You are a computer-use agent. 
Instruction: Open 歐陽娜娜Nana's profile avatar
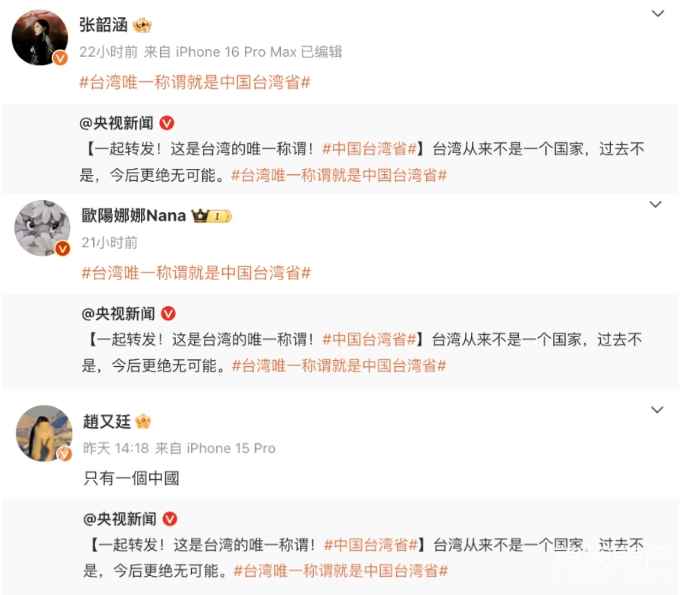coord(42,228)
